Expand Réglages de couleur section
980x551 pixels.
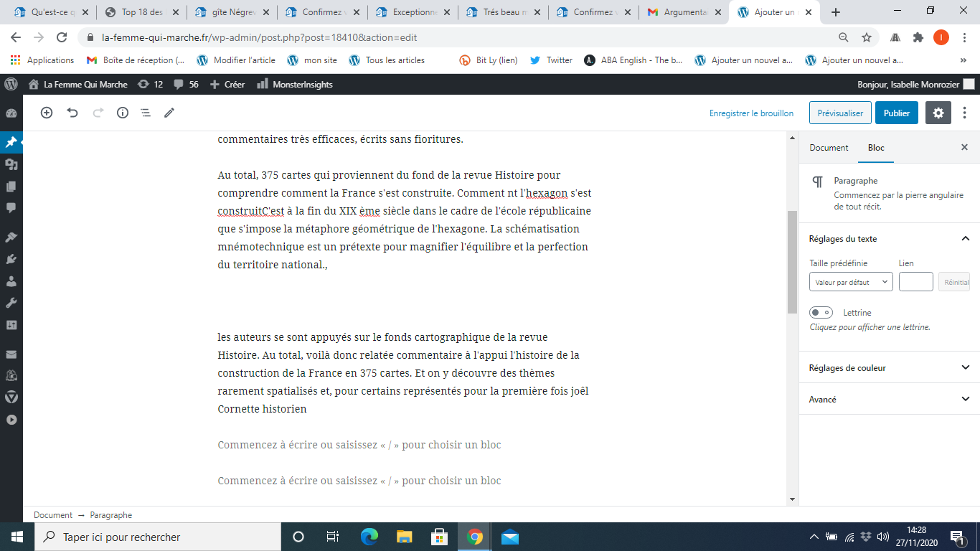click(x=889, y=367)
